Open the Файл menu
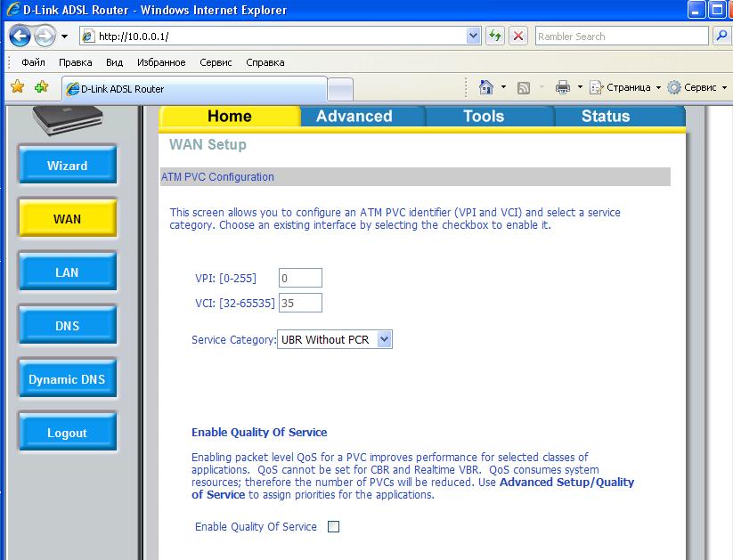 [x=33, y=62]
